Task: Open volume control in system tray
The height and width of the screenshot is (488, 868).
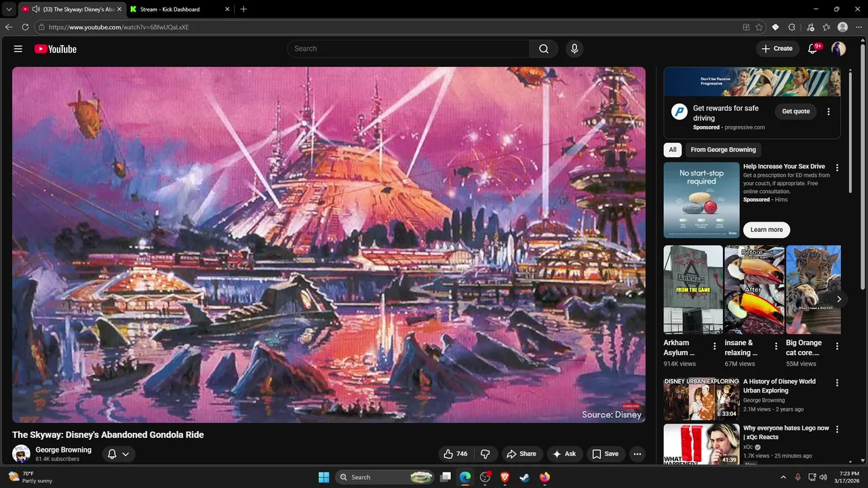Action: [x=823, y=477]
